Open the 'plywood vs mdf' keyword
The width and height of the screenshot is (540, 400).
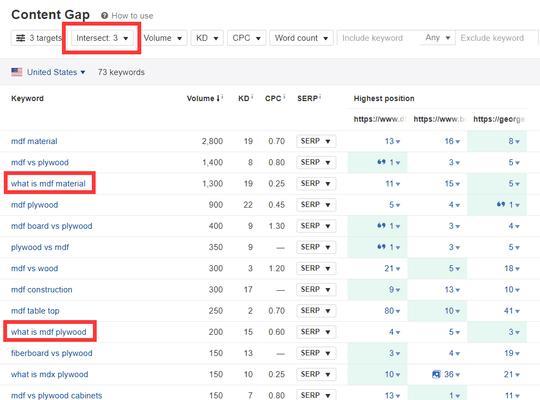click(x=40, y=247)
